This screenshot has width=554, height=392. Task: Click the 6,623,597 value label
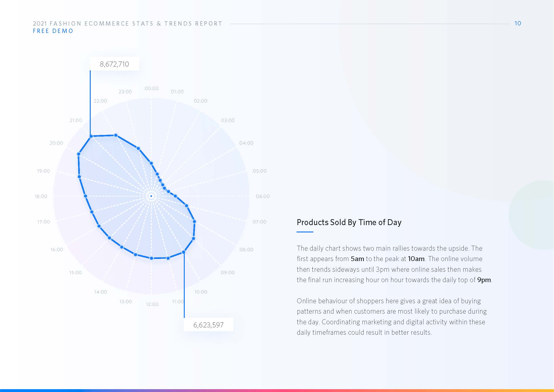(208, 325)
